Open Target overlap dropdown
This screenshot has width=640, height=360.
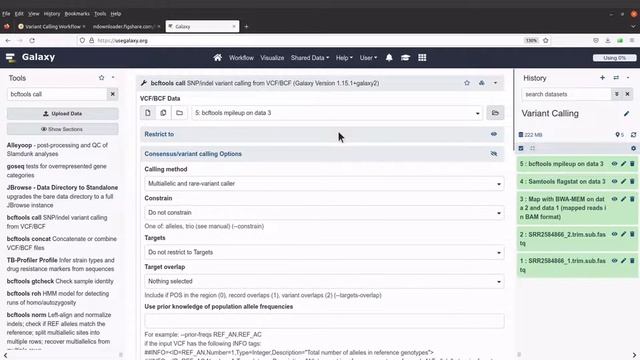point(324,281)
